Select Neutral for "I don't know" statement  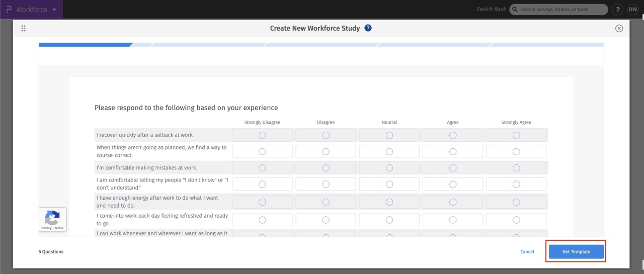click(389, 184)
